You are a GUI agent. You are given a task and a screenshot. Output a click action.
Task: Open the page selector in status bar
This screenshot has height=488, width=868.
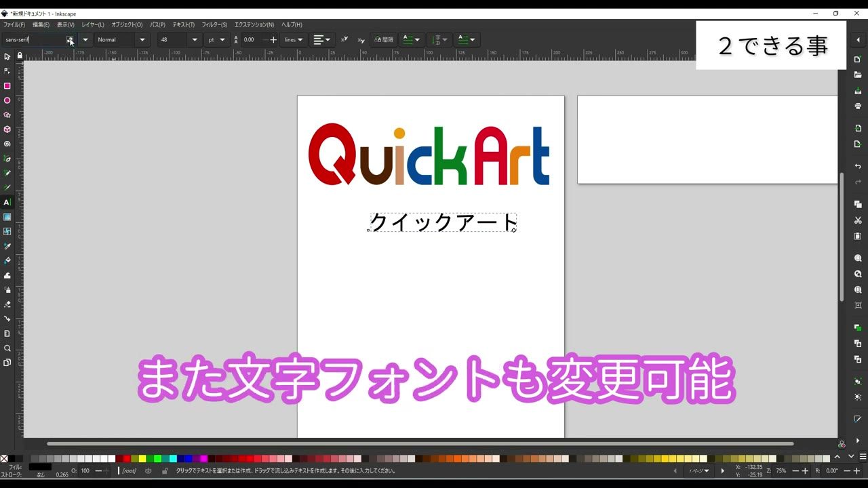698,471
